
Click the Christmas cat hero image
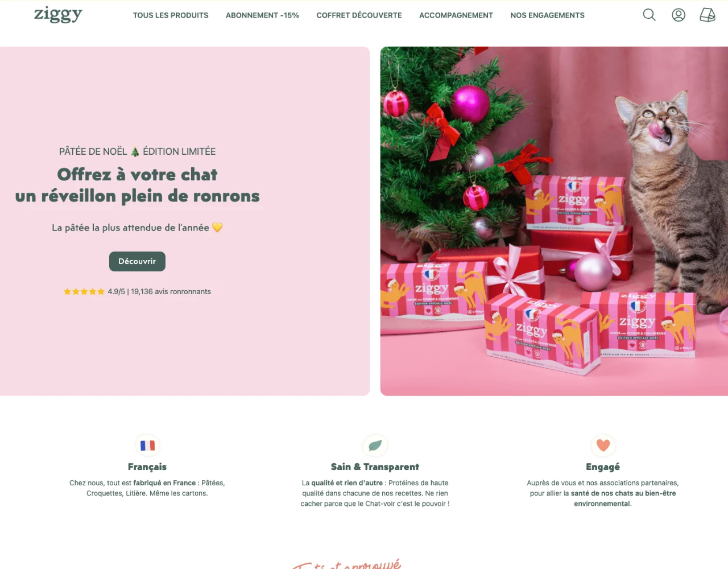tap(554, 221)
